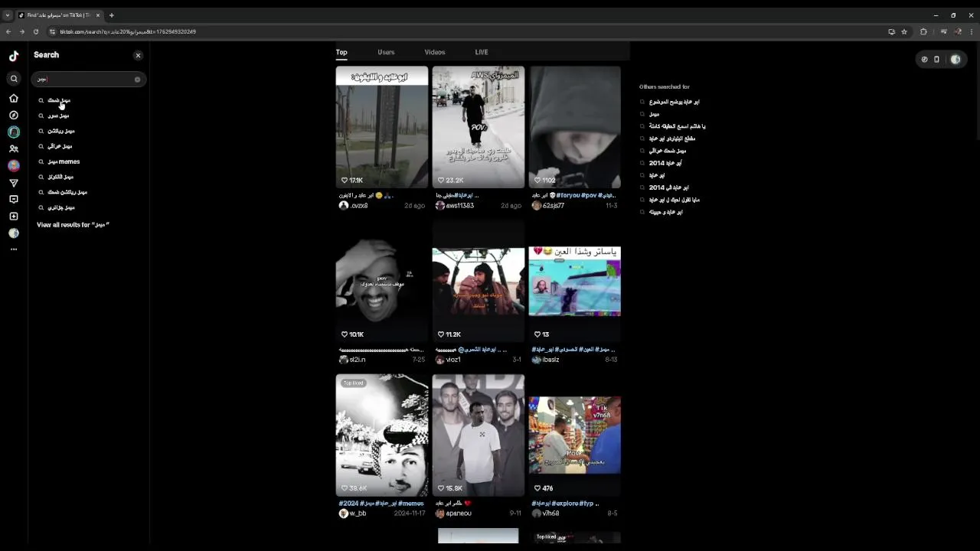Go back with browser back arrow
This screenshot has height=551, width=980.
point(8,31)
